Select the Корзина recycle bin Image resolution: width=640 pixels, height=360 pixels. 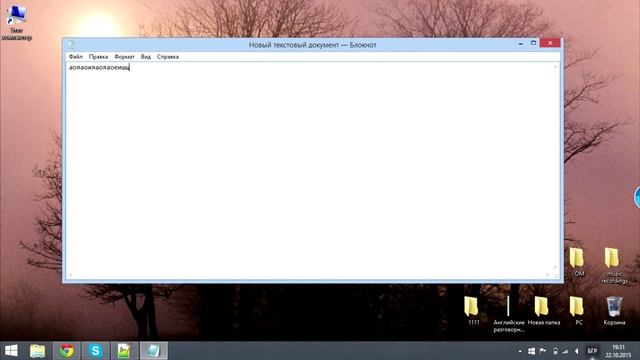tap(614, 311)
